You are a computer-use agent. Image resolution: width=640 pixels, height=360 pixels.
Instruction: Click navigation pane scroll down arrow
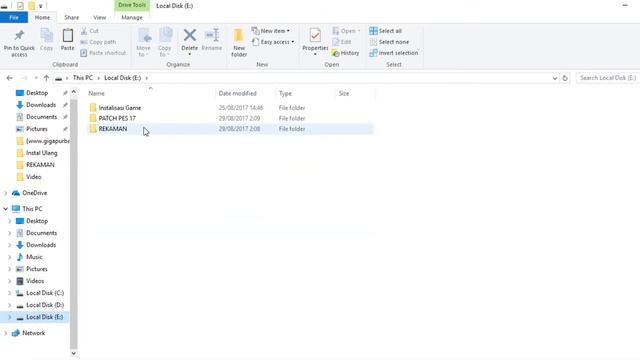73,353
